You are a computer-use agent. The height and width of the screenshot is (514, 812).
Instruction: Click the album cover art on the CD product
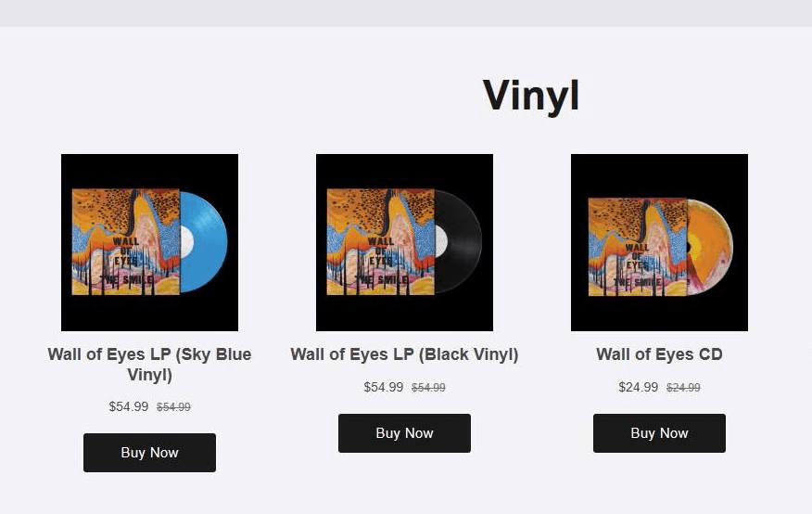(x=638, y=247)
